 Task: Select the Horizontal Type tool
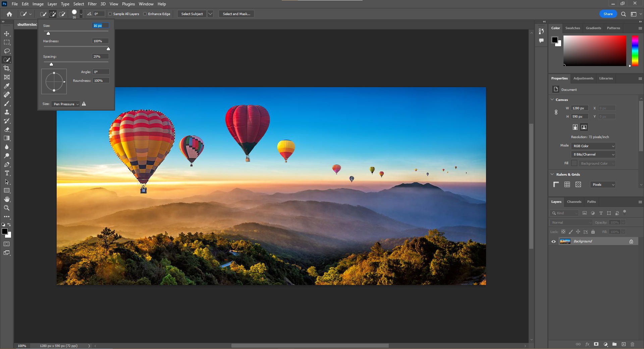click(x=7, y=173)
